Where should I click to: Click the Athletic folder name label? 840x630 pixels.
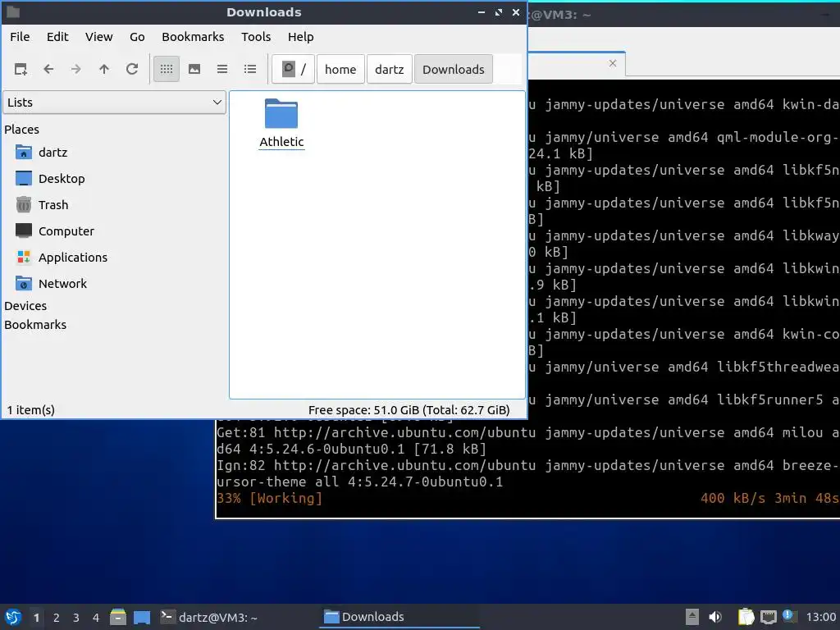(x=282, y=142)
